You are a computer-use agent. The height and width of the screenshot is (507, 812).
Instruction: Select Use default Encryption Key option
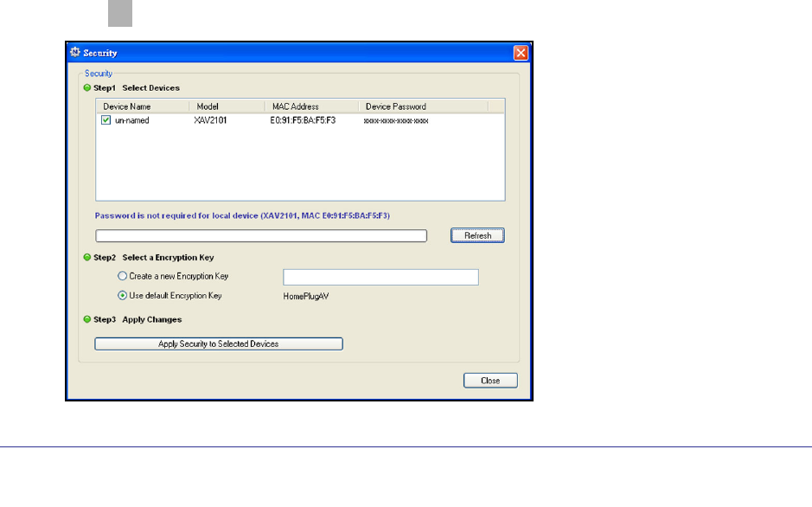[122, 295]
